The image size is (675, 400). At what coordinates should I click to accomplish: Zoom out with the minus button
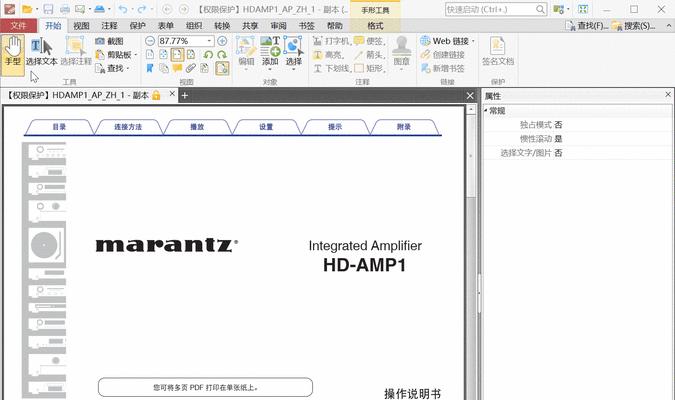point(150,41)
